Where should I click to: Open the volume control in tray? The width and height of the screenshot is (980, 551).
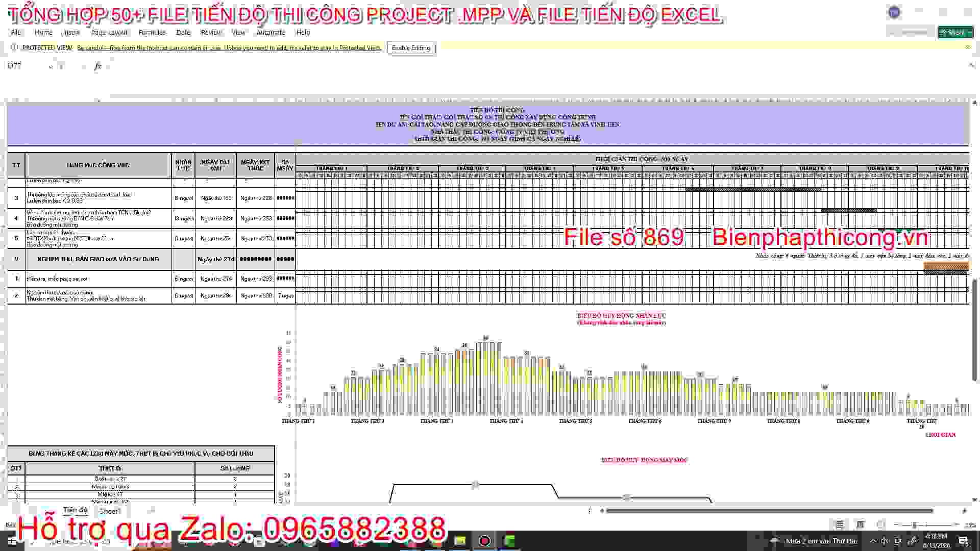pos(885,541)
